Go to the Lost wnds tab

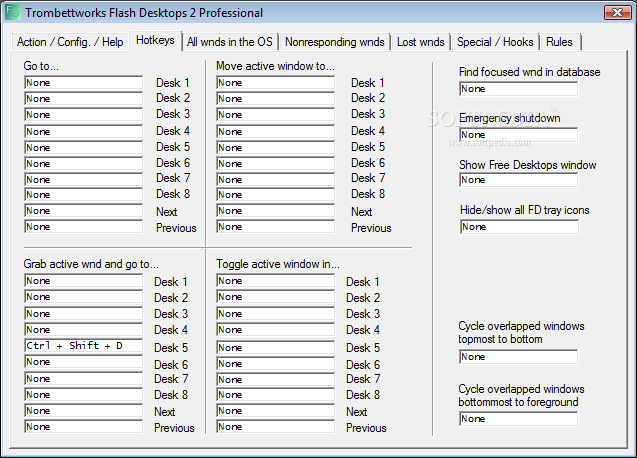point(420,42)
